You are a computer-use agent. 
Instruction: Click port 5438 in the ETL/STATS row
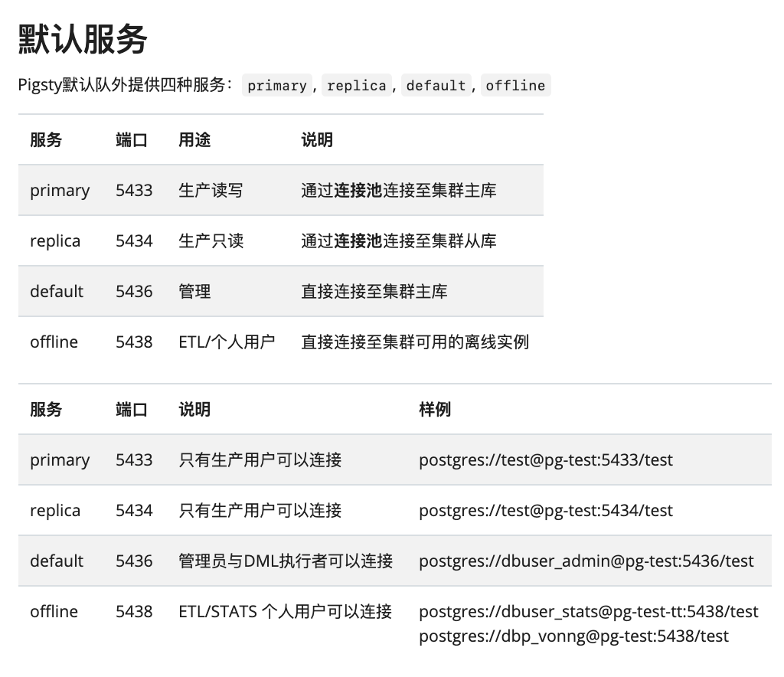coord(134,611)
